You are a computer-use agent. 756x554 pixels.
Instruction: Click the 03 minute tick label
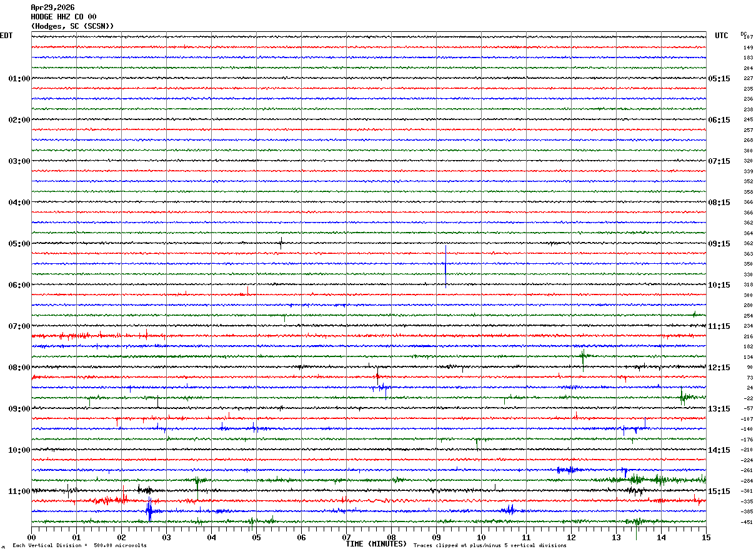pos(166,537)
